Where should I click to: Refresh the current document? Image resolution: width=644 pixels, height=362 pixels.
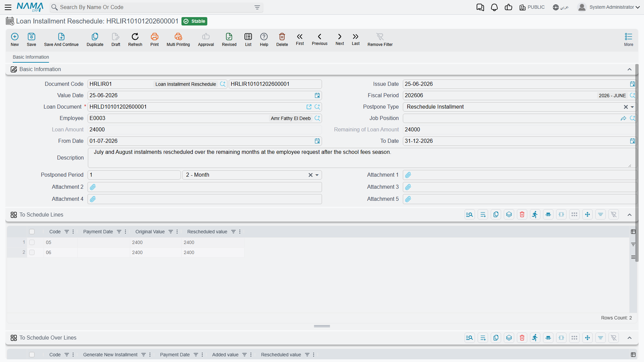pyautogui.click(x=135, y=39)
